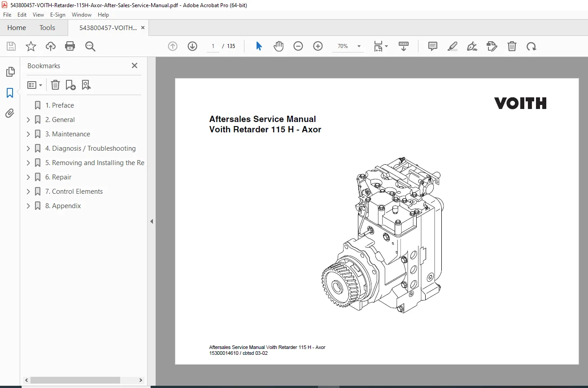Open the Help menu
This screenshot has width=588, height=388.
coord(103,15)
